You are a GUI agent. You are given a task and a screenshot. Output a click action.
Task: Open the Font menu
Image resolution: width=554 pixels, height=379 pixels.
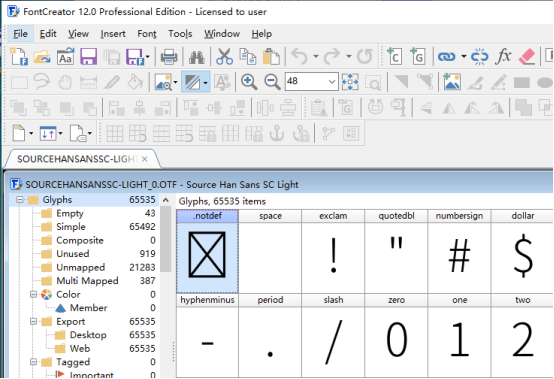(x=147, y=34)
